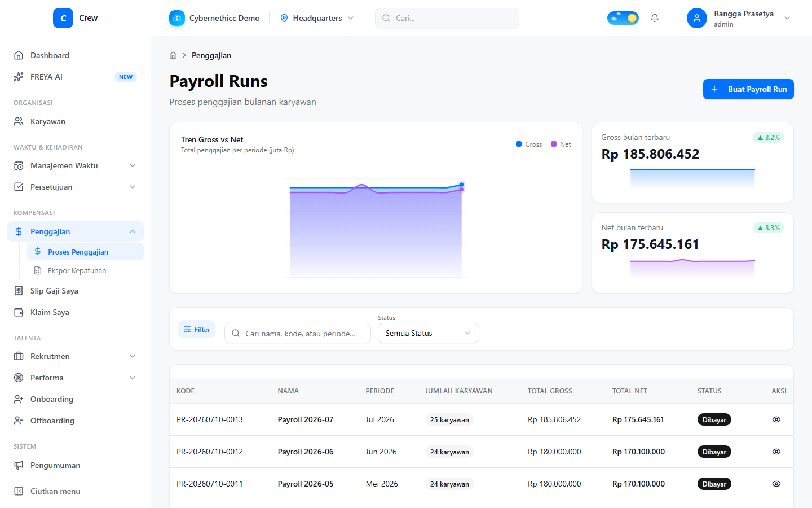Open Pengumuman announcements

point(75,465)
